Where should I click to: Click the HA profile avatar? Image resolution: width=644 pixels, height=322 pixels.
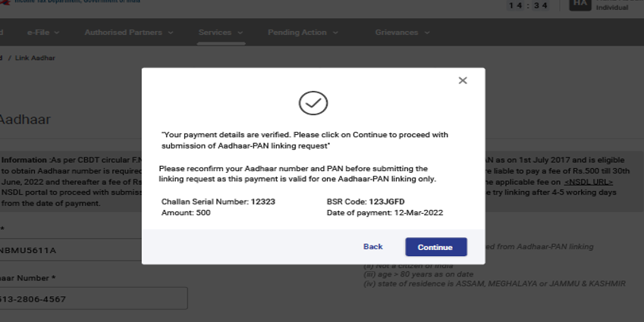pyautogui.click(x=580, y=5)
